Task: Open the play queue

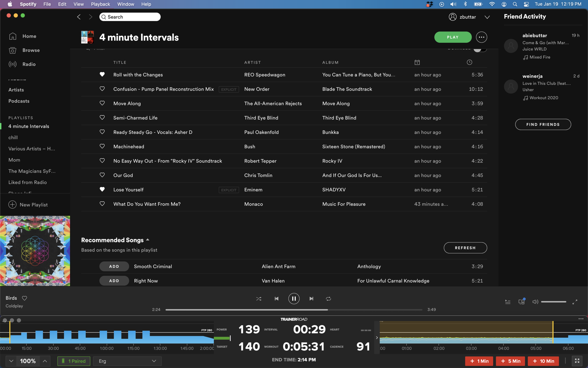Action: pyautogui.click(x=508, y=302)
